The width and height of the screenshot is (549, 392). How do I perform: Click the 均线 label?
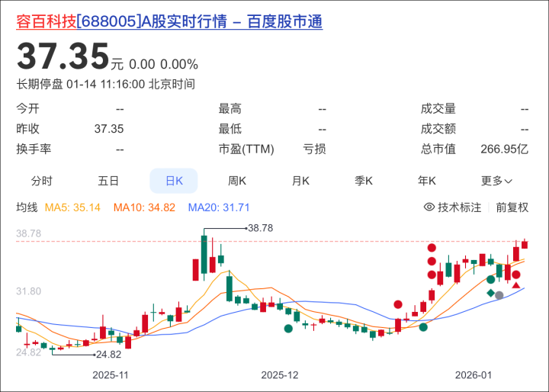point(27,207)
